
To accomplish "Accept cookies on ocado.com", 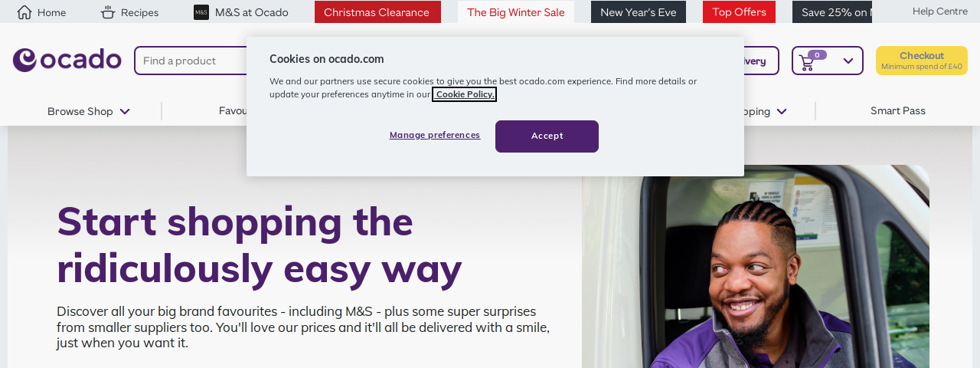I will pos(547,136).
